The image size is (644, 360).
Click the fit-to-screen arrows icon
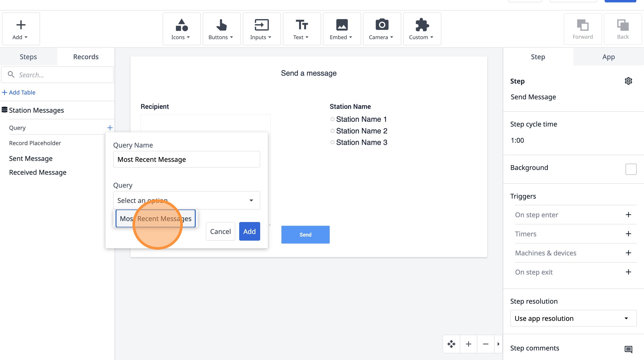click(451, 344)
